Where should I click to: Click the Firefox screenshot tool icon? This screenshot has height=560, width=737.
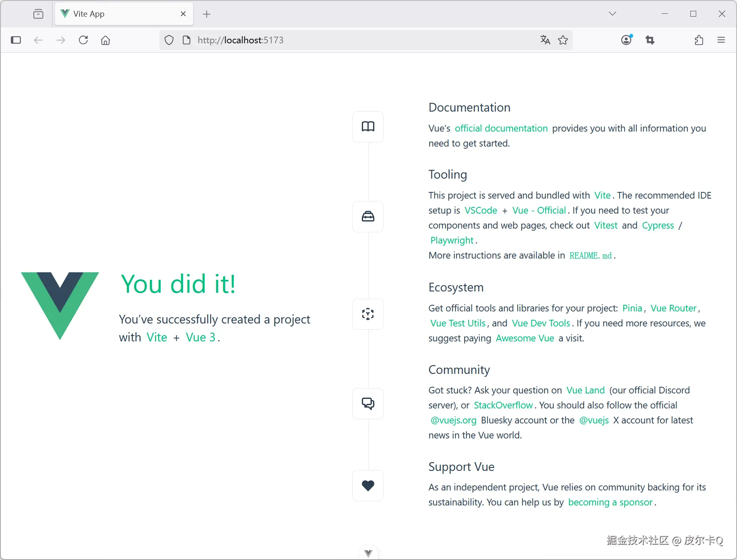[650, 40]
